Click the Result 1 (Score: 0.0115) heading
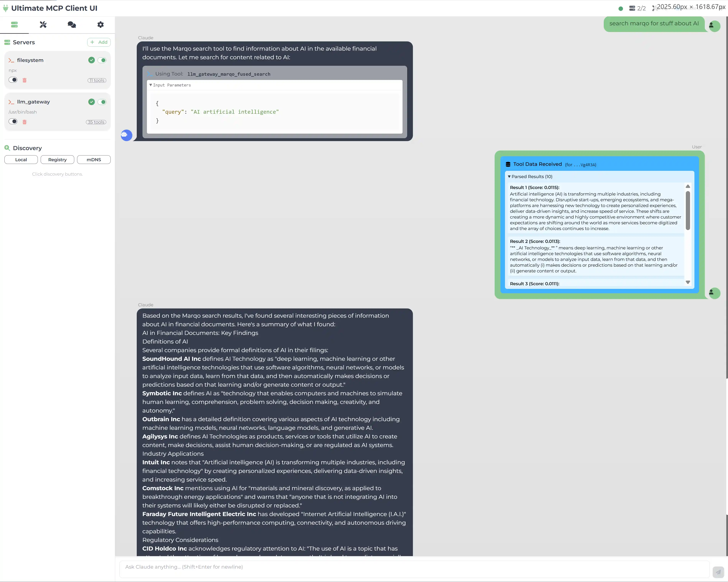The width and height of the screenshot is (728, 582). (534, 188)
